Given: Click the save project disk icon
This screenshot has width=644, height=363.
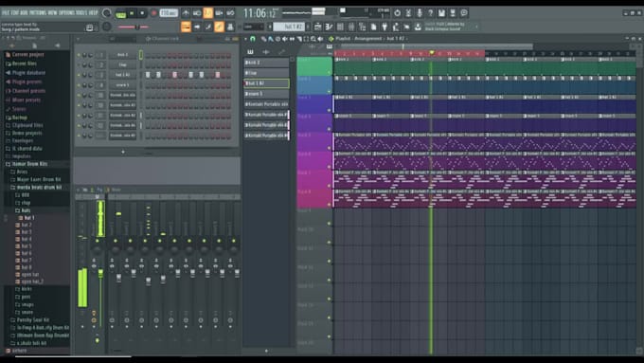Looking at the screenshot, I should (441, 13).
